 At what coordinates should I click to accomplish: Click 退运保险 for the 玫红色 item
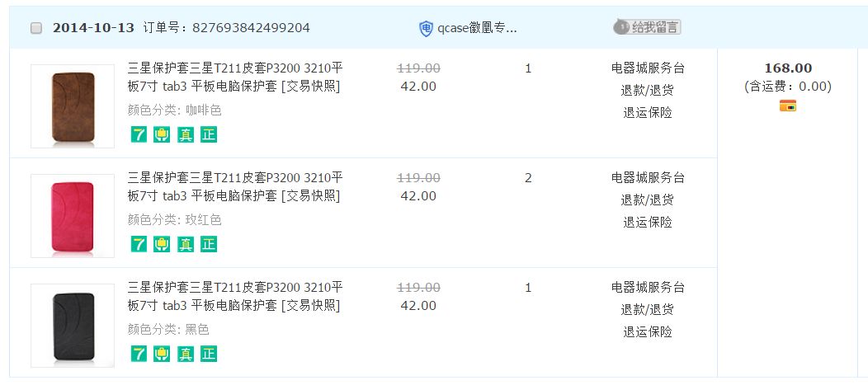pyautogui.click(x=647, y=222)
